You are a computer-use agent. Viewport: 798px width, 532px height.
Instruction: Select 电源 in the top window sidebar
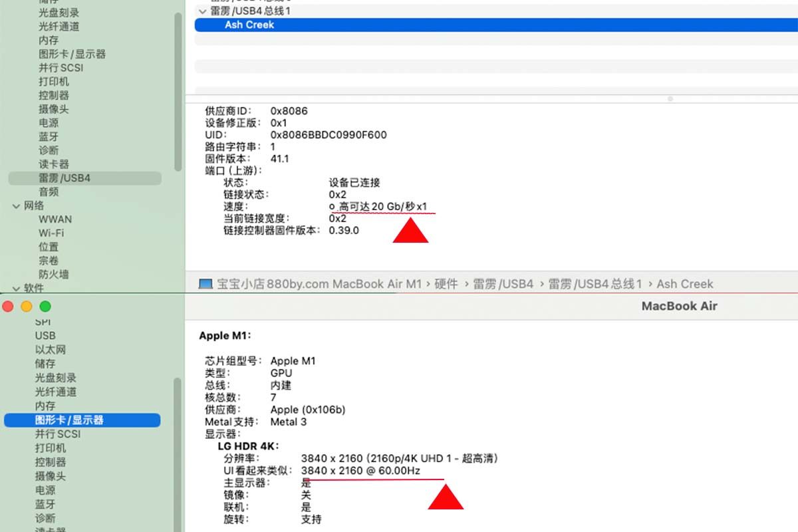49,123
